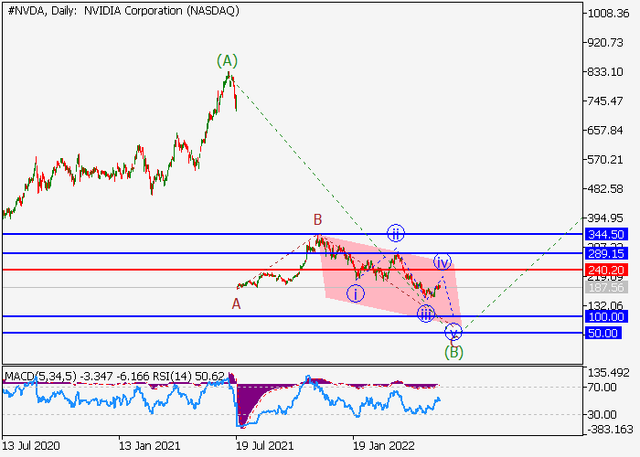Click the brown 'B' wave label
The width and height of the screenshot is (640, 457).
pyautogui.click(x=318, y=220)
